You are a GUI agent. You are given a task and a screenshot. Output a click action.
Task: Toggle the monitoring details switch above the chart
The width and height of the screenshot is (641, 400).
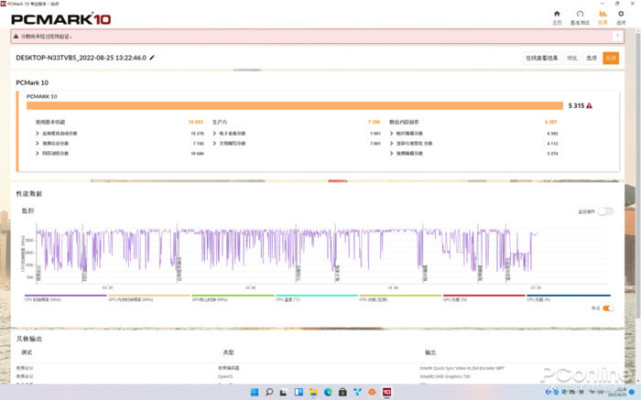click(605, 212)
